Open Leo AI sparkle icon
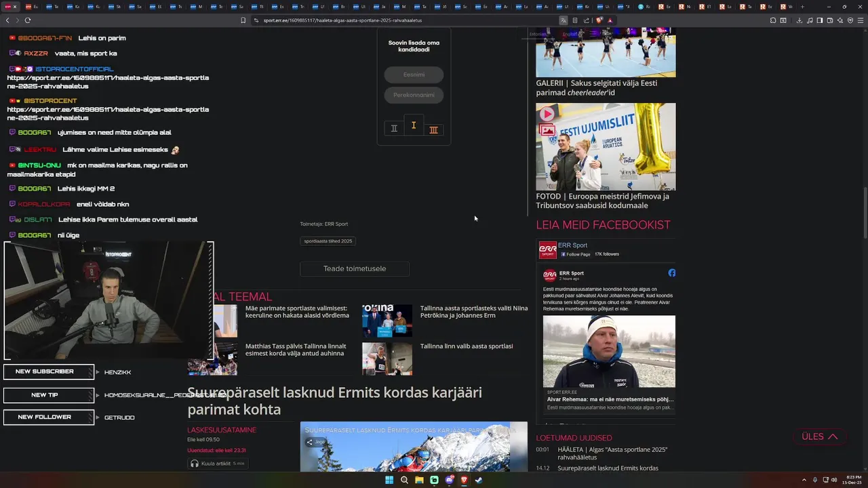The image size is (868, 488). [840, 20]
